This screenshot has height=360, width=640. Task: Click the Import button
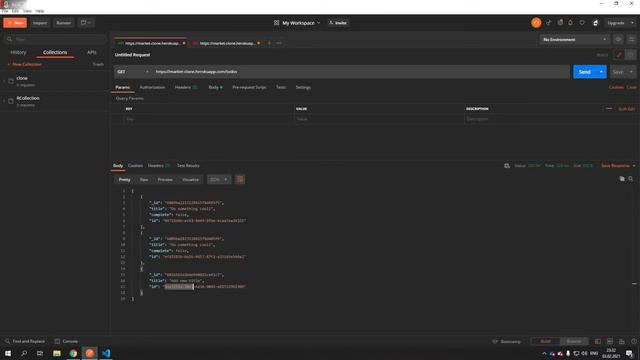pyautogui.click(x=40, y=23)
